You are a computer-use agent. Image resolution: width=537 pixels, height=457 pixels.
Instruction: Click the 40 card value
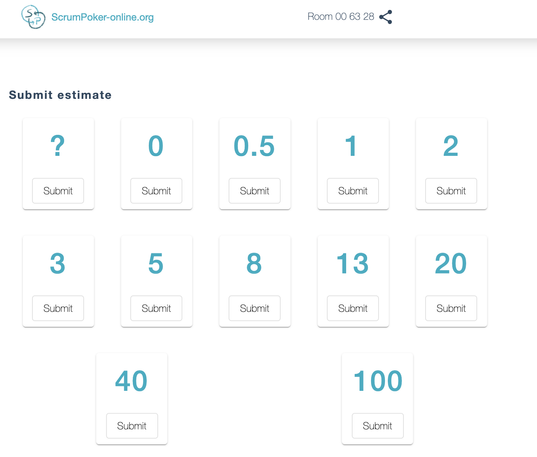[x=131, y=381]
